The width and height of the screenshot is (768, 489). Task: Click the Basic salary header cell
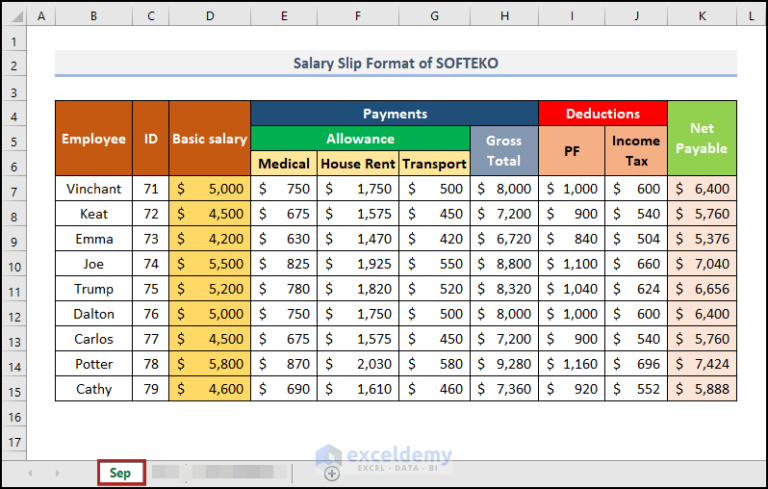[210, 139]
